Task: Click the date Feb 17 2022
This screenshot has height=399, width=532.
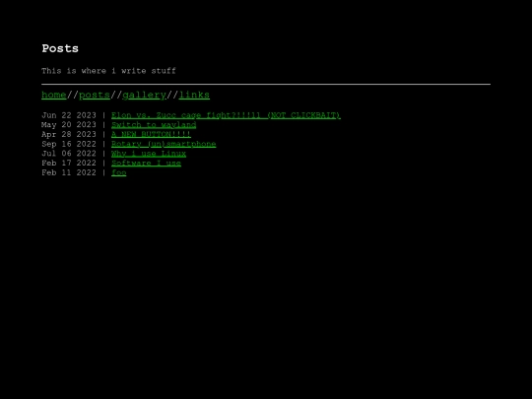Action: point(69,164)
